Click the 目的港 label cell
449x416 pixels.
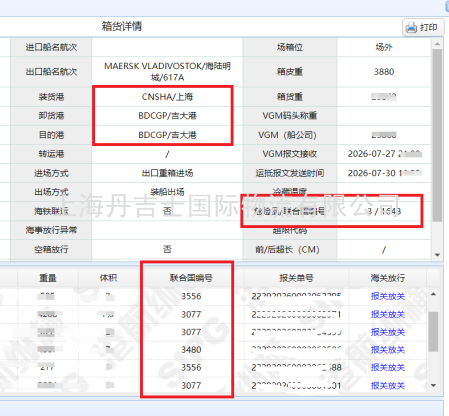51,135
